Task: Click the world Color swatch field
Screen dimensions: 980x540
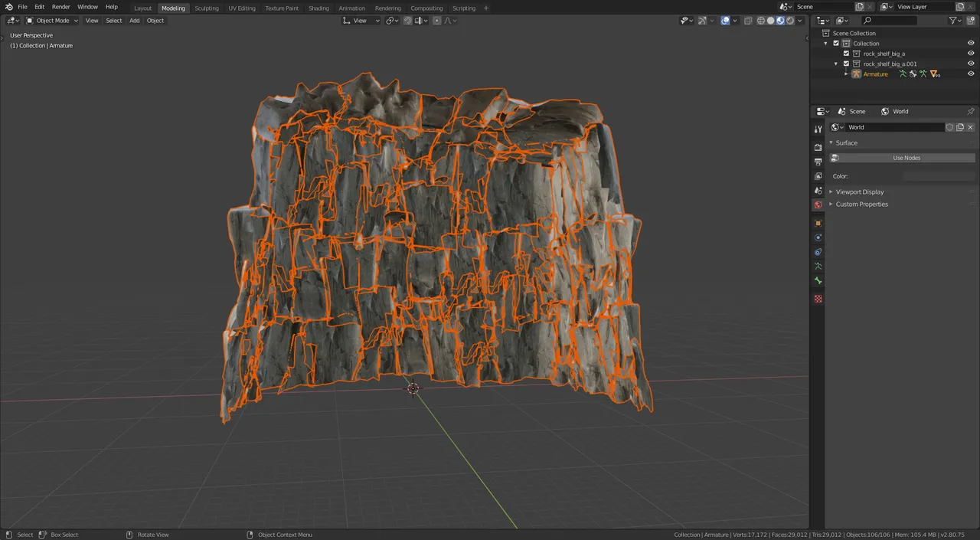Action: coord(939,176)
